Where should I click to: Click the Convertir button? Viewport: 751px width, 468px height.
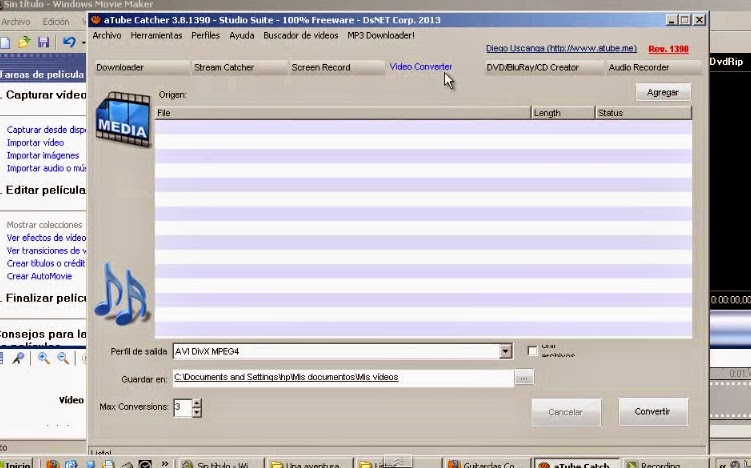point(653,411)
